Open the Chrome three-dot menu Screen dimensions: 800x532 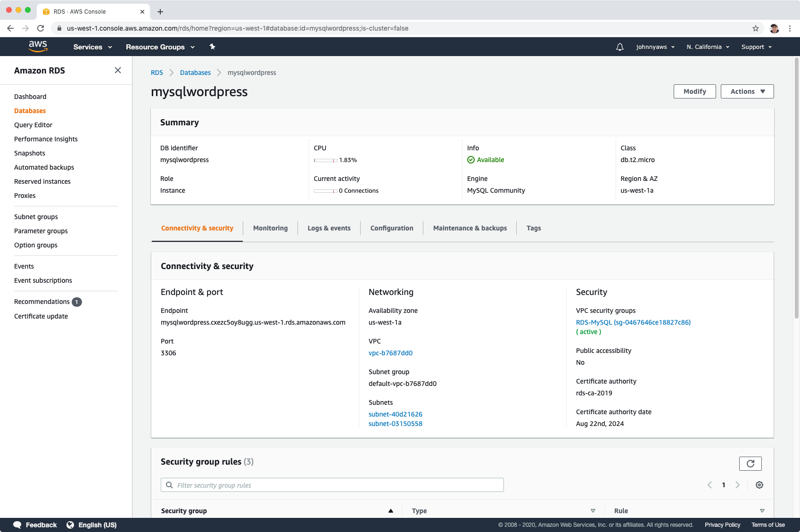(790, 28)
